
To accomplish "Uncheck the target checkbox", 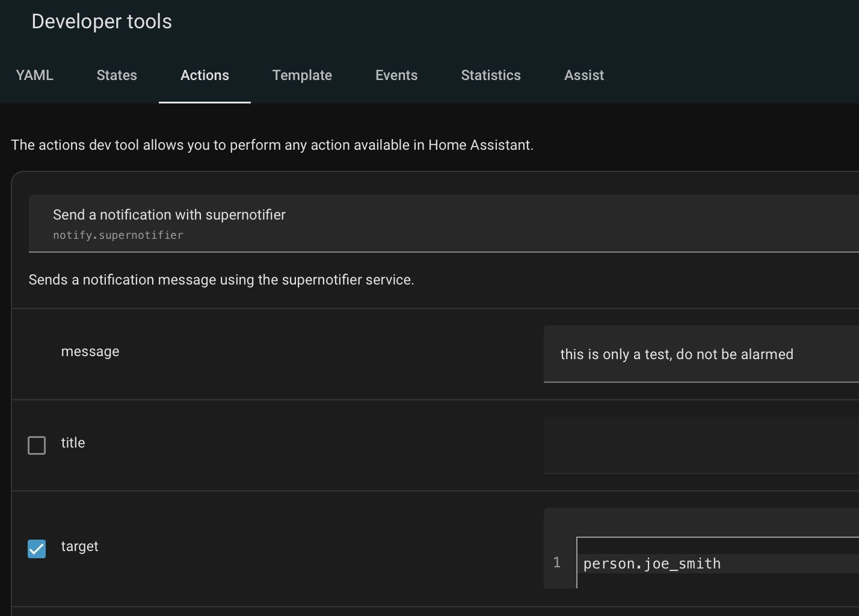I will [37, 549].
